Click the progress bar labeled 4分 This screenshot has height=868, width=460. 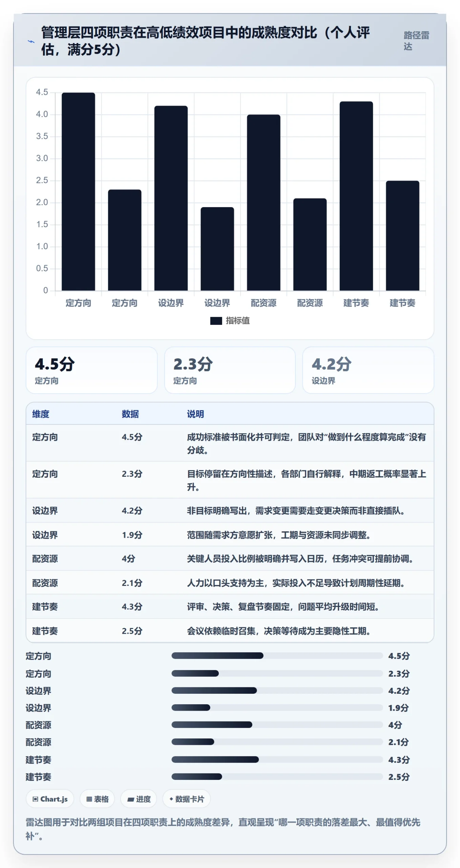(x=277, y=725)
